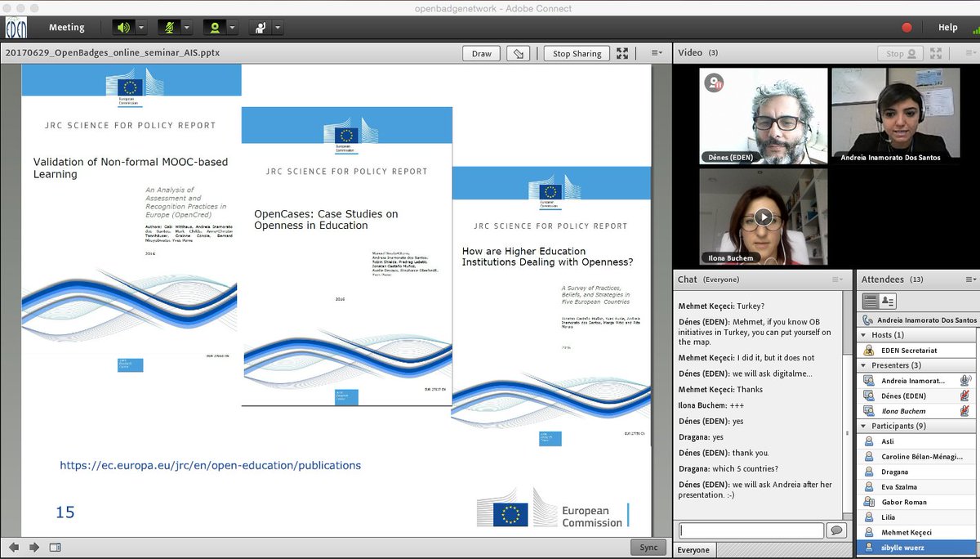This screenshot has height=559, width=980.
Task: Play Ilona Buchem's paused video
Action: coord(763,217)
